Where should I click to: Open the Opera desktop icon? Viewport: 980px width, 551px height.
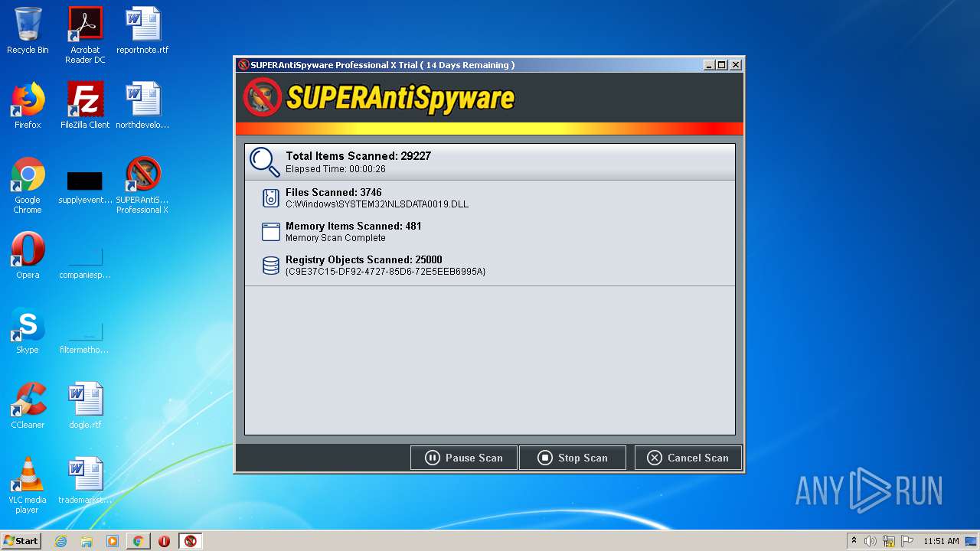(x=28, y=256)
